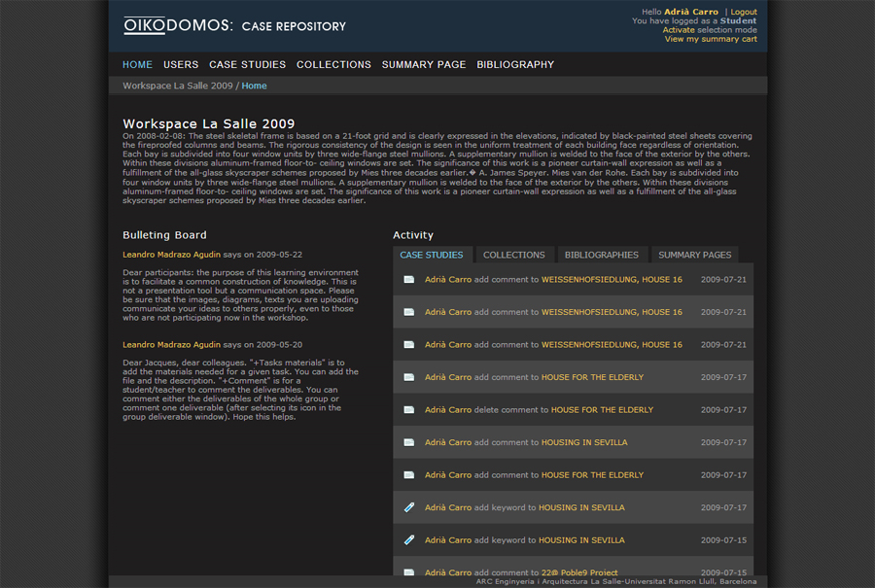Click the Home breadcrumb link

(254, 86)
